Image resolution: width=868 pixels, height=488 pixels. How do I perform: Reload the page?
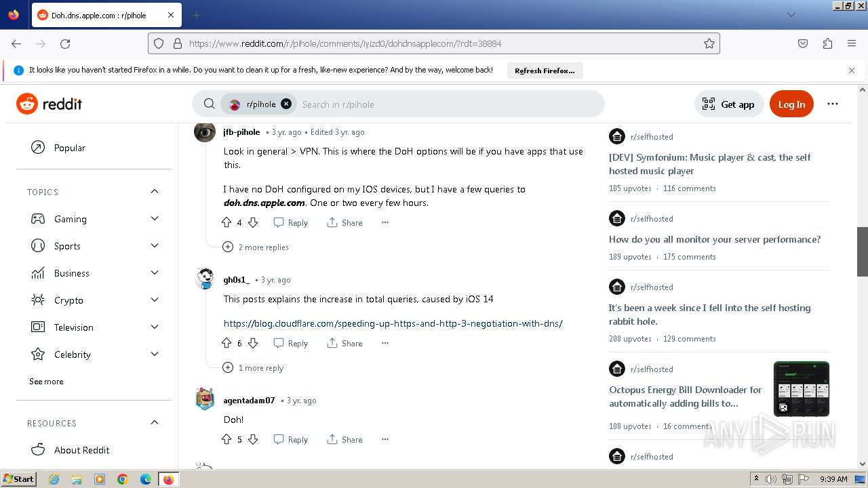coord(65,43)
